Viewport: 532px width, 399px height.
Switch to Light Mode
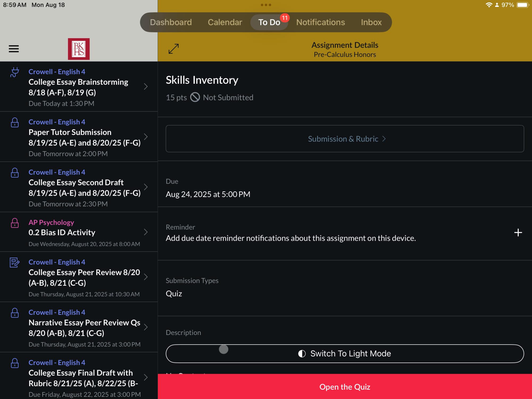[345, 354]
